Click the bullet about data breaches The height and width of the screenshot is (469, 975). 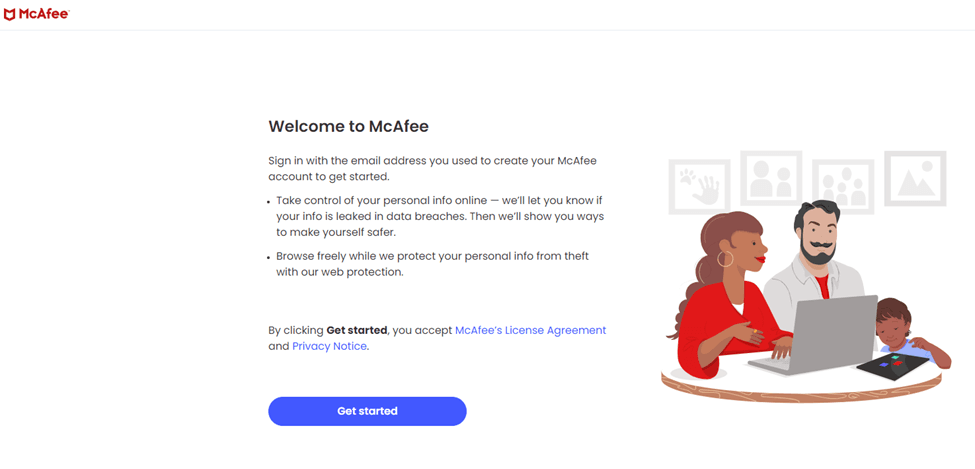click(440, 216)
